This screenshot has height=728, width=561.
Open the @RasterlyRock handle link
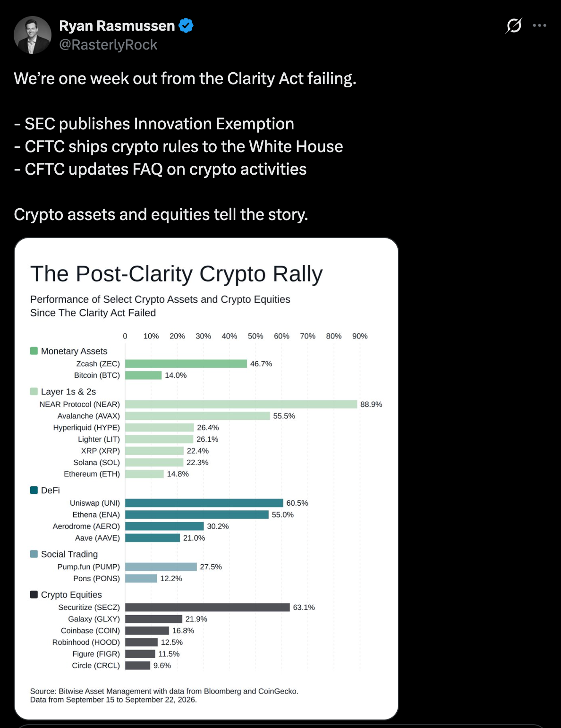[x=108, y=44]
